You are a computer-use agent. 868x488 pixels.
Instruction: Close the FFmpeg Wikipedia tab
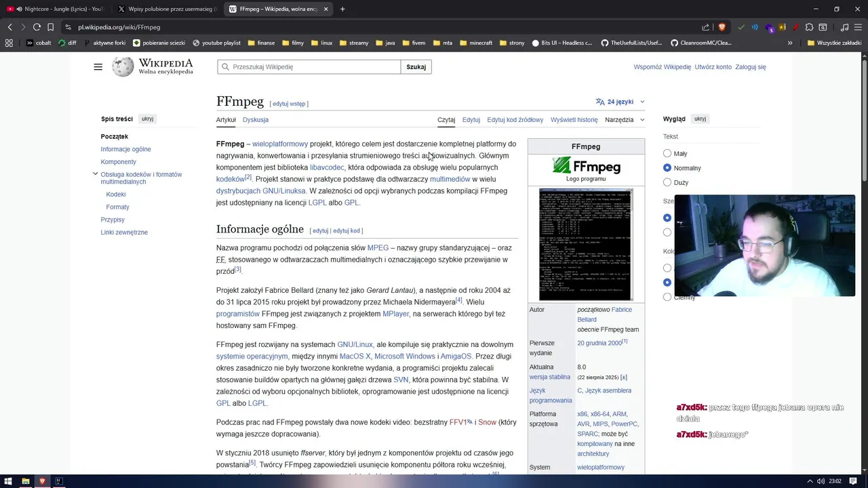[326, 9]
